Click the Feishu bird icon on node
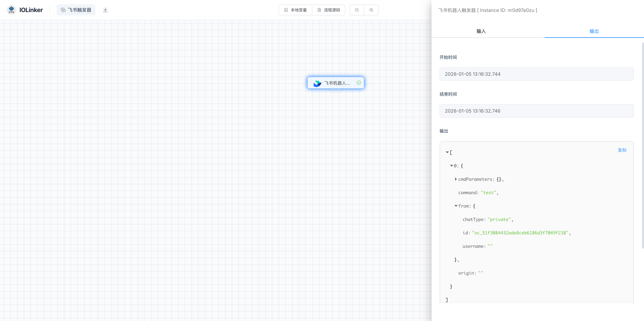The image size is (644, 321). (317, 83)
